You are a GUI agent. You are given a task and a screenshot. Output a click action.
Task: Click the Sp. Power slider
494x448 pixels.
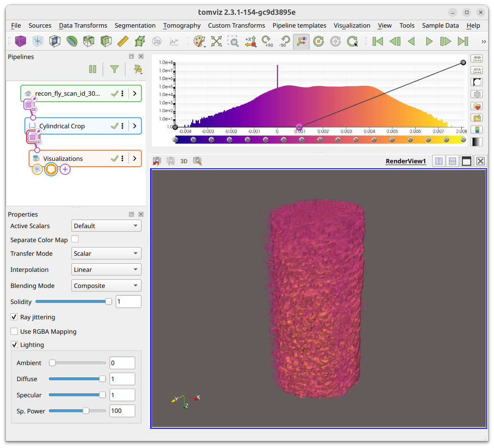(x=77, y=411)
